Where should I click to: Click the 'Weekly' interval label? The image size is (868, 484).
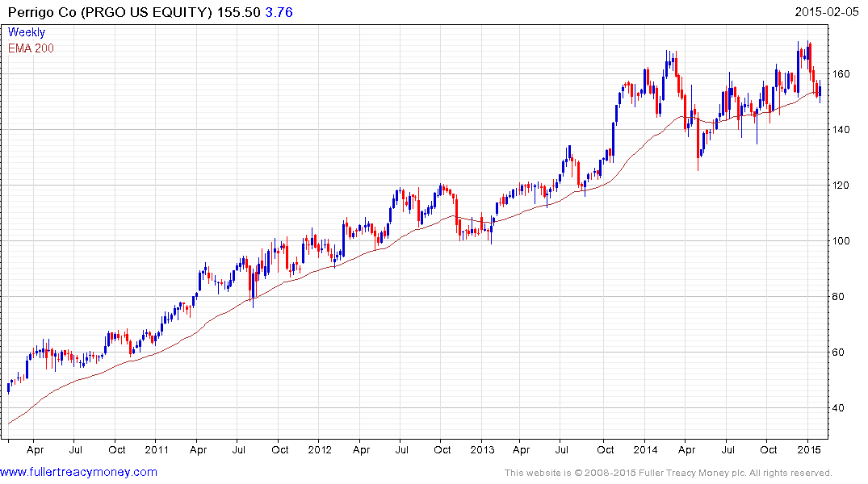pos(27,32)
